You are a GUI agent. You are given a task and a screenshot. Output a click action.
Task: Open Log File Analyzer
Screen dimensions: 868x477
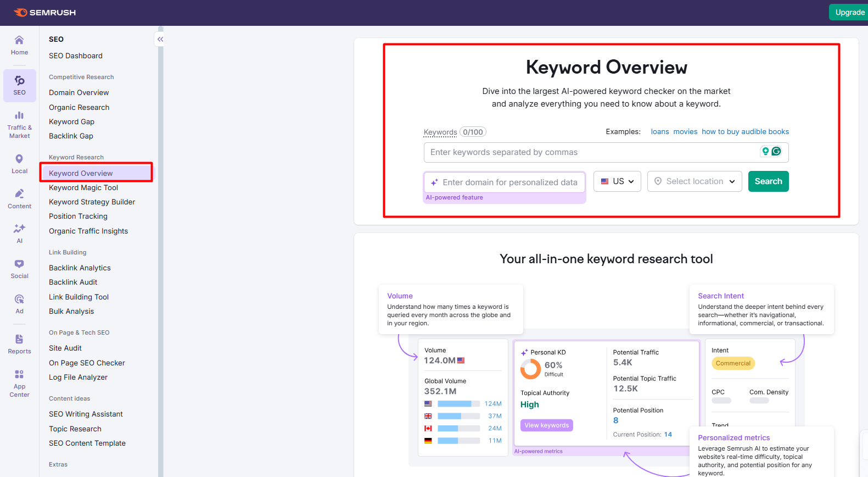78,377
